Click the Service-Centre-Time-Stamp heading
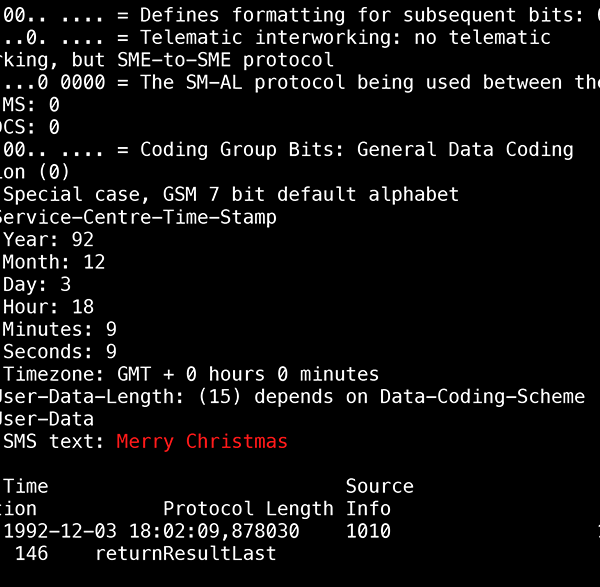This screenshot has width=600, height=587. coord(138,217)
